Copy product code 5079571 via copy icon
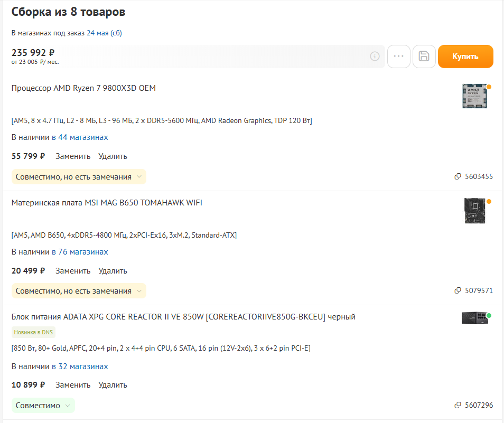This screenshot has height=423, width=504. 458,290
